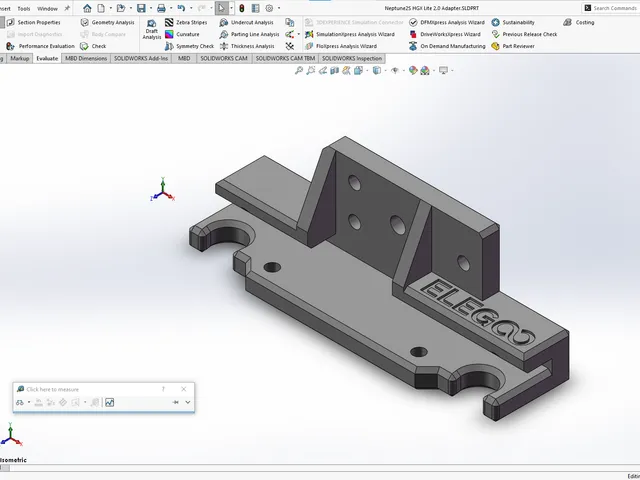Open Hide/Show Items eye icon
The image size is (640, 480).
(395, 71)
